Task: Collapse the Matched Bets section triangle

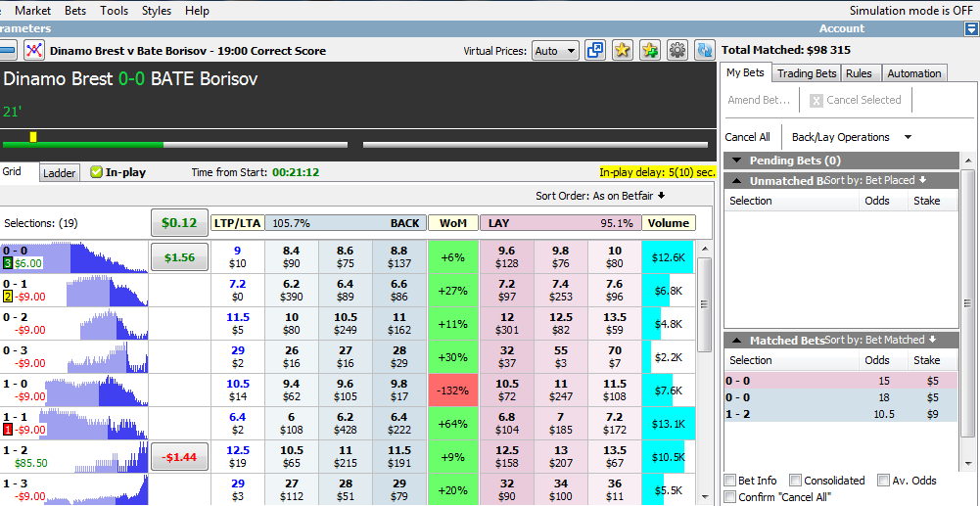Action: 737,341
